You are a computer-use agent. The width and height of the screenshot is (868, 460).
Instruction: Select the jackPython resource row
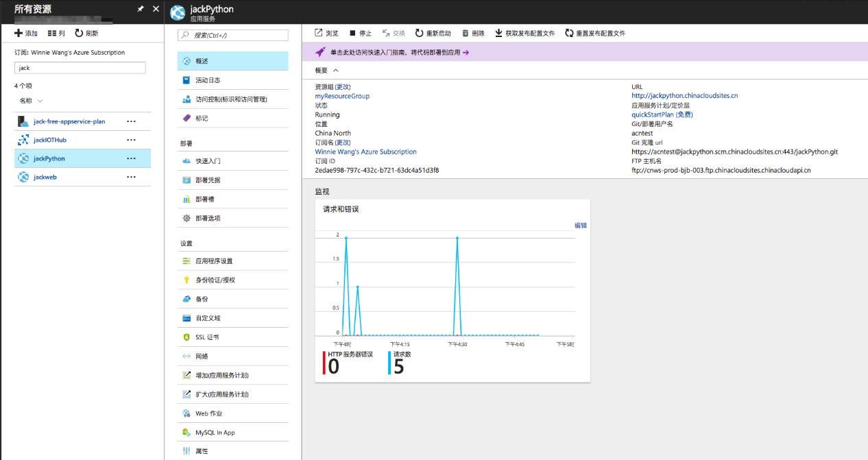[82, 158]
